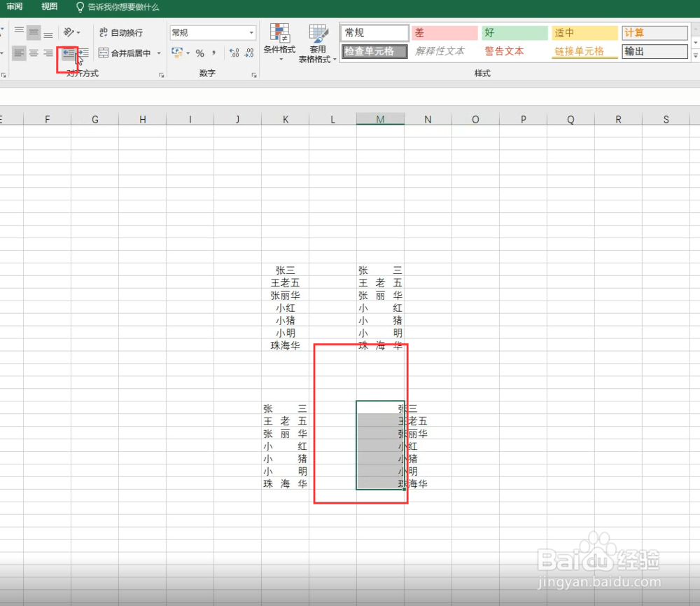The width and height of the screenshot is (700, 606).
Task: Apply comma style number format
Action: pyautogui.click(x=213, y=53)
